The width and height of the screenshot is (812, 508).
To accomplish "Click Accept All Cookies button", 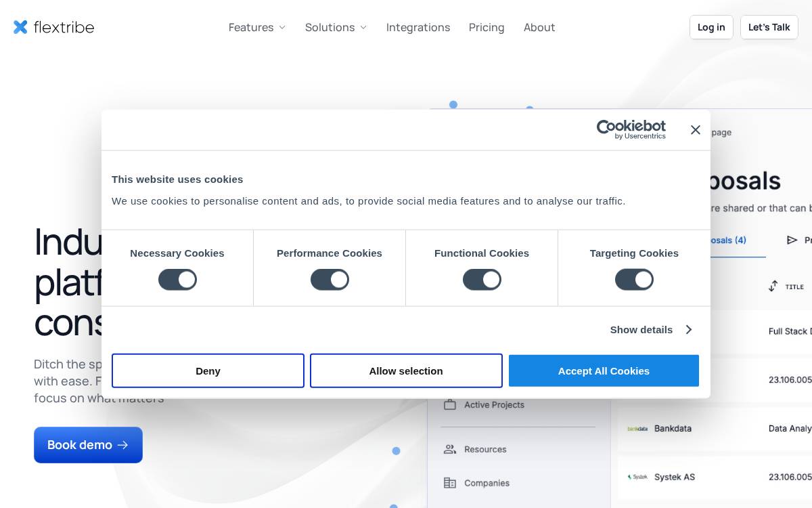I will tap(604, 371).
